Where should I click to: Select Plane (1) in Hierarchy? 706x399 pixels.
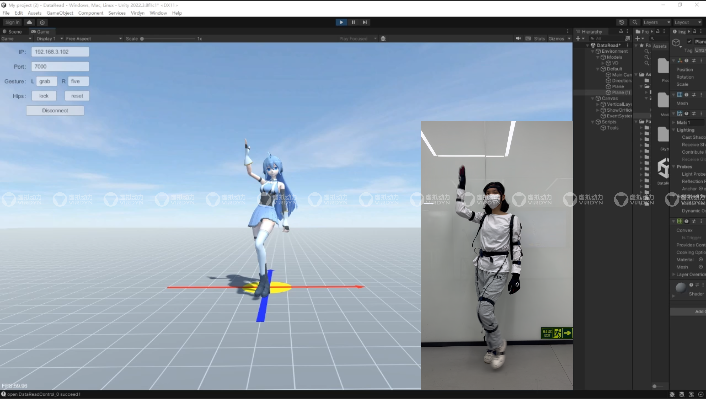click(x=619, y=92)
